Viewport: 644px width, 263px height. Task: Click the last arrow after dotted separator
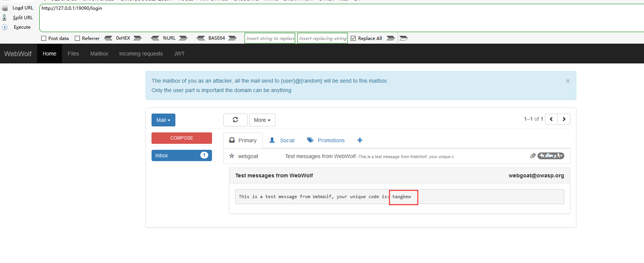(404, 38)
